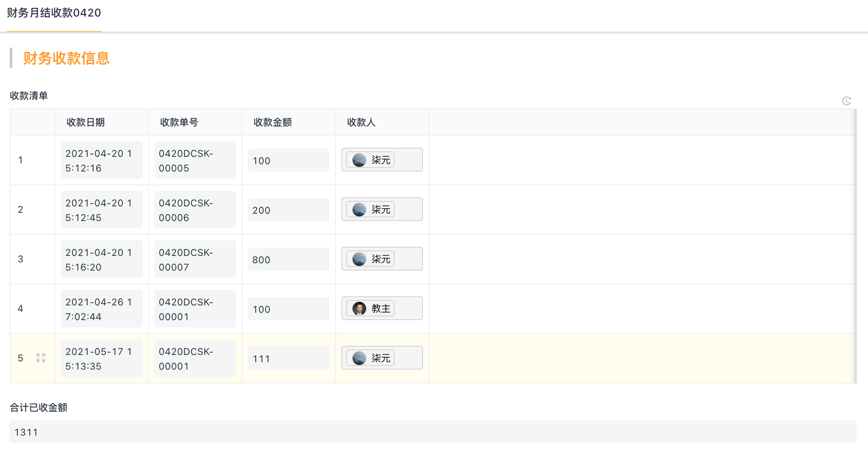Screen dimensions: 868x454
Task: Click the 柒元 avatar in row 5
Action: (x=359, y=358)
